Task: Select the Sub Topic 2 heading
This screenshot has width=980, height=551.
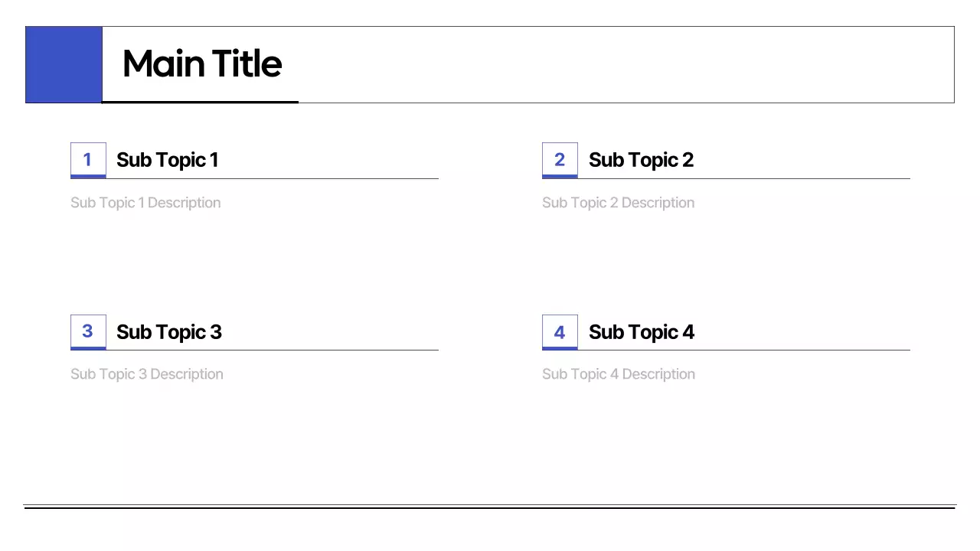Action: point(641,160)
